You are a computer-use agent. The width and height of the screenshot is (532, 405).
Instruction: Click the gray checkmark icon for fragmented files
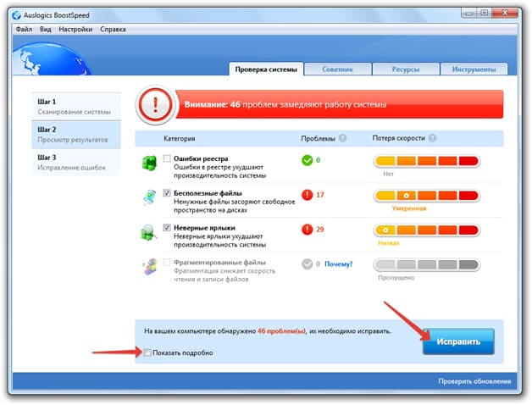(x=307, y=264)
